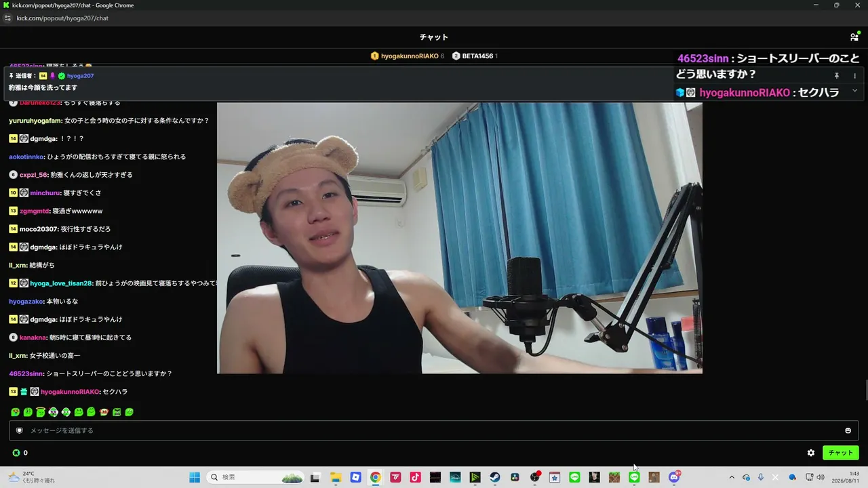The width and height of the screenshot is (868, 488).
Task: Click the green チャット send button
Action: click(840, 453)
